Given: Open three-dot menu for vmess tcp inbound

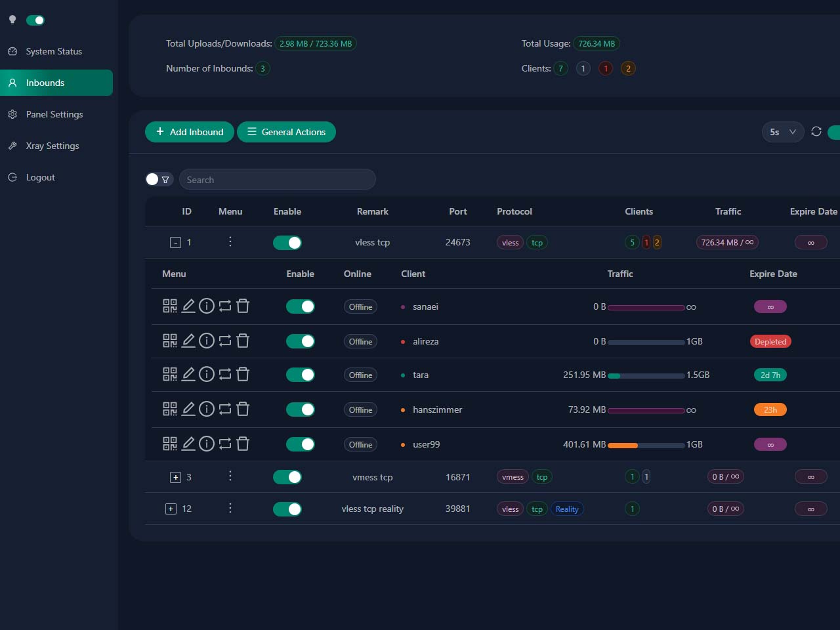Looking at the screenshot, I should pos(230,476).
